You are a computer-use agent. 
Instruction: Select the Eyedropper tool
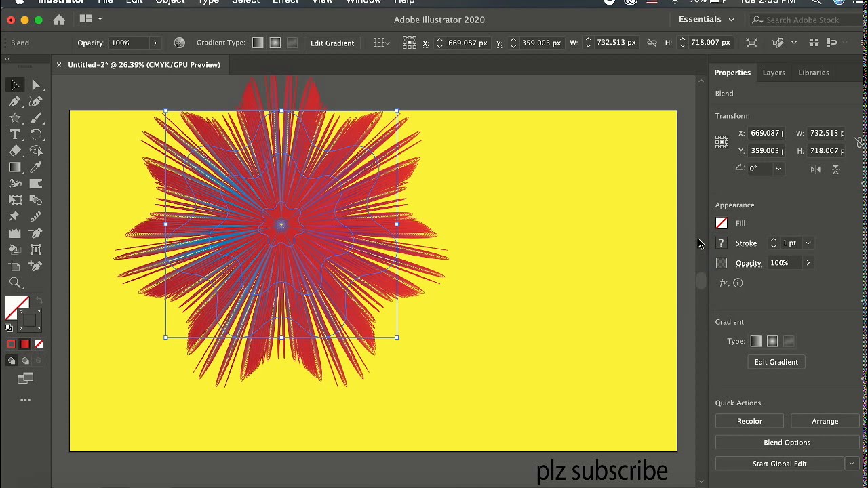point(37,167)
